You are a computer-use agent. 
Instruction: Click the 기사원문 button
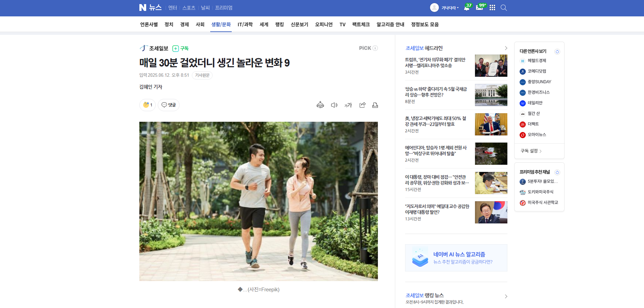(202, 75)
